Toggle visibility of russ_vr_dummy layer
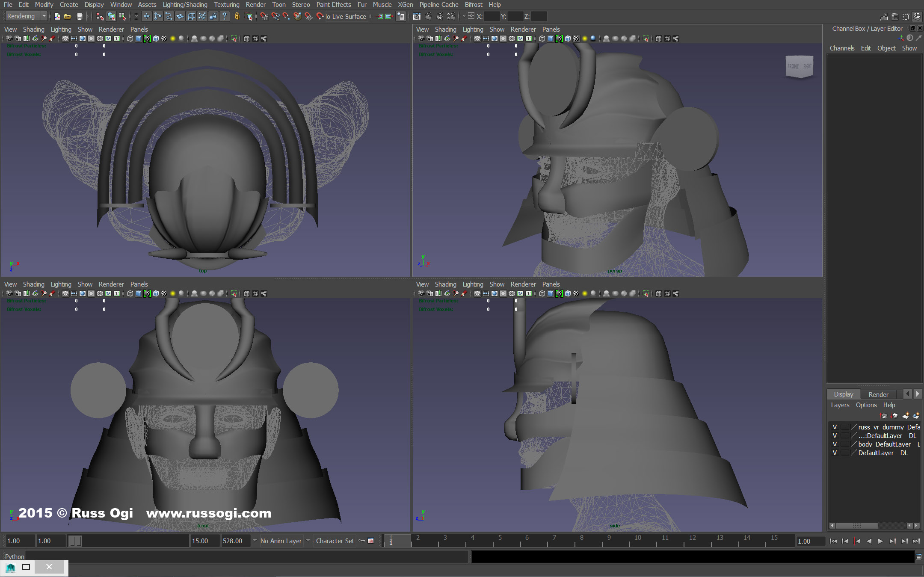The image size is (924, 577). (x=833, y=426)
